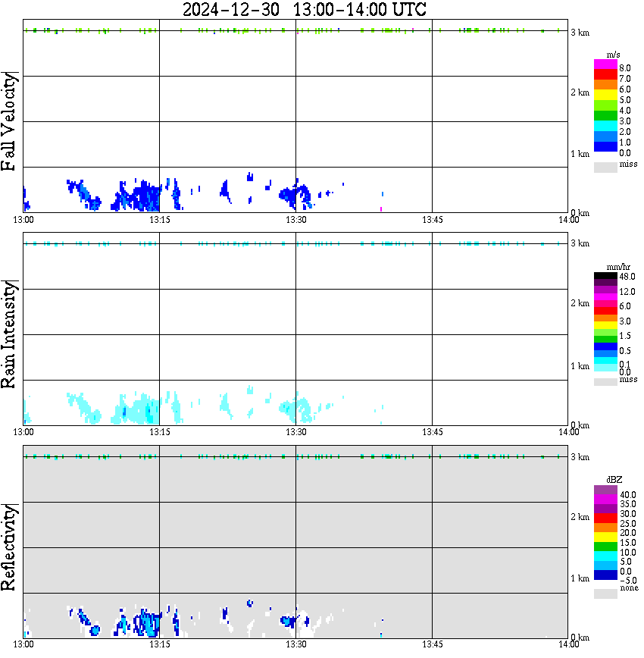Click the '40.0' value in dBZ legend
The width and height of the screenshot is (644, 658).
(628, 495)
